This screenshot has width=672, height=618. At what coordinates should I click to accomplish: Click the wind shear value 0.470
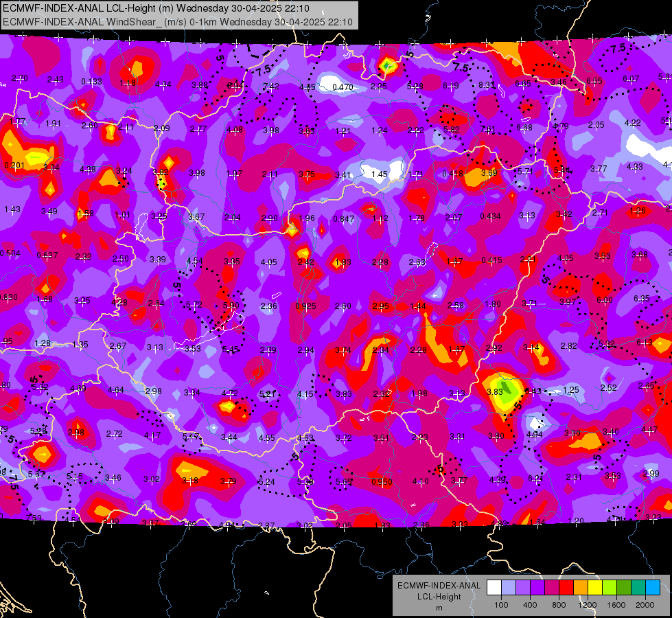[x=343, y=87]
